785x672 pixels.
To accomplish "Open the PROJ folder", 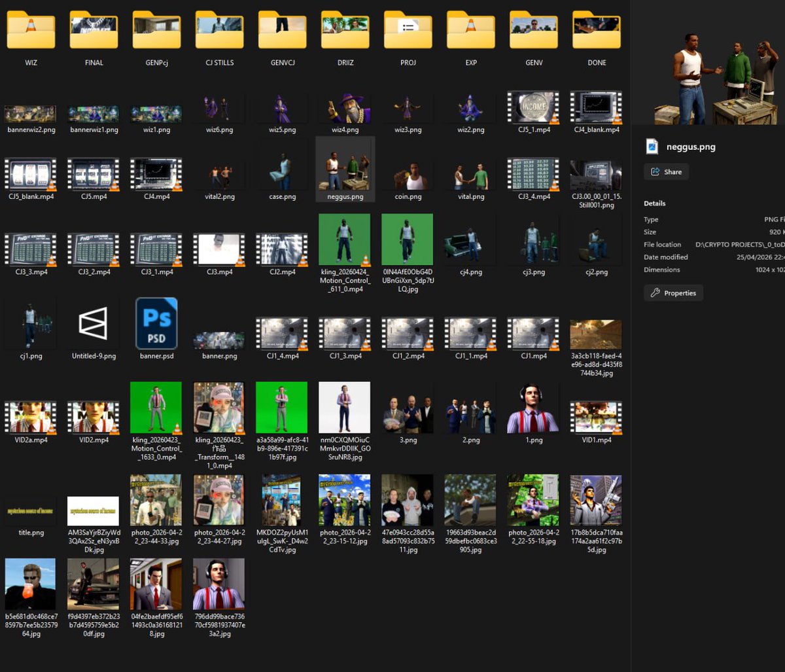I will click(x=408, y=30).
